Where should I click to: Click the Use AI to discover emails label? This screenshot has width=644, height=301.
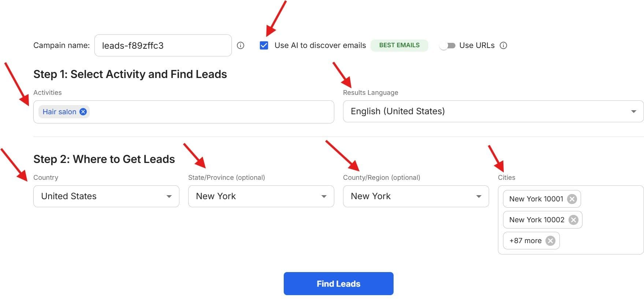pos(320,45)
